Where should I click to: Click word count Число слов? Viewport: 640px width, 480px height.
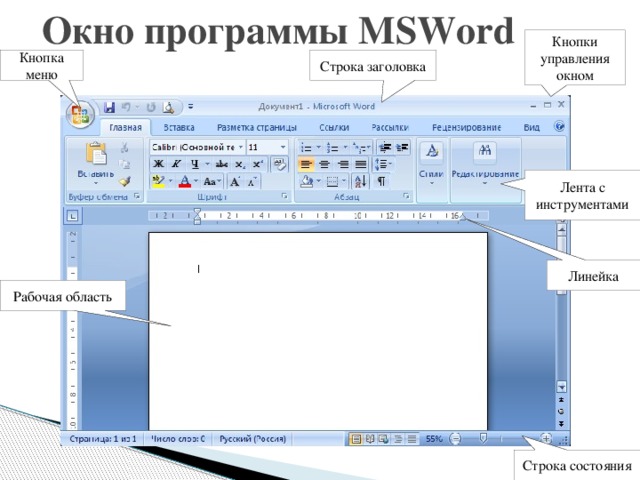pyautogui.click(x=178, y=439)
